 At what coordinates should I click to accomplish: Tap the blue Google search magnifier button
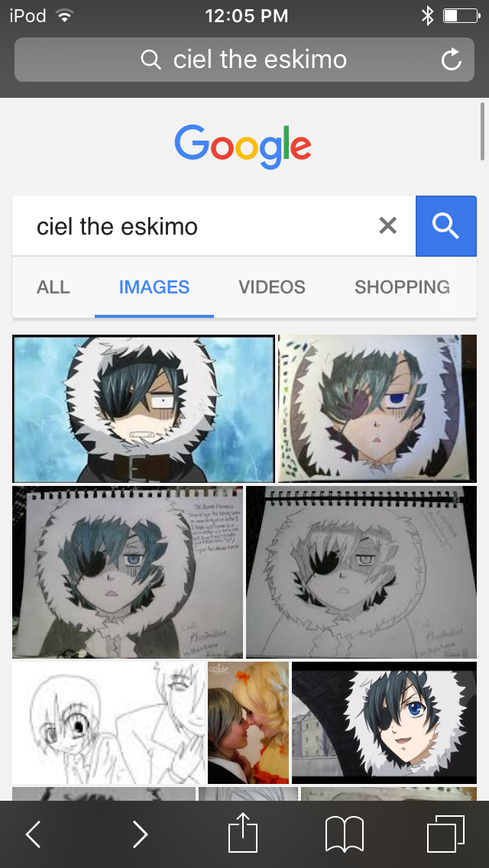coord(445,226)
